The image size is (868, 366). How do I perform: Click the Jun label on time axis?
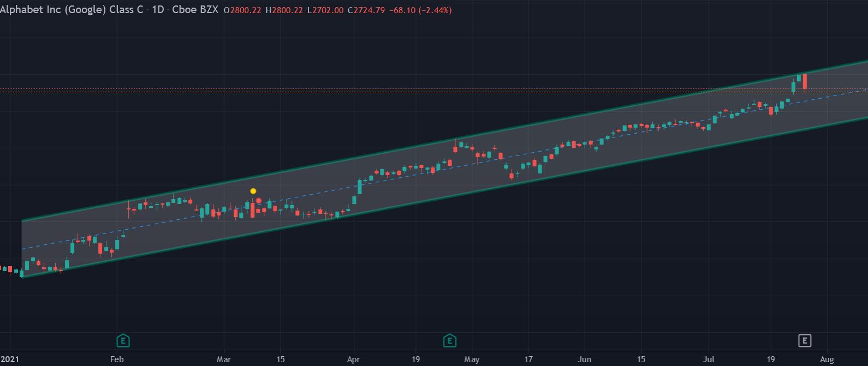pyautogui.click(x=585, y=359)
